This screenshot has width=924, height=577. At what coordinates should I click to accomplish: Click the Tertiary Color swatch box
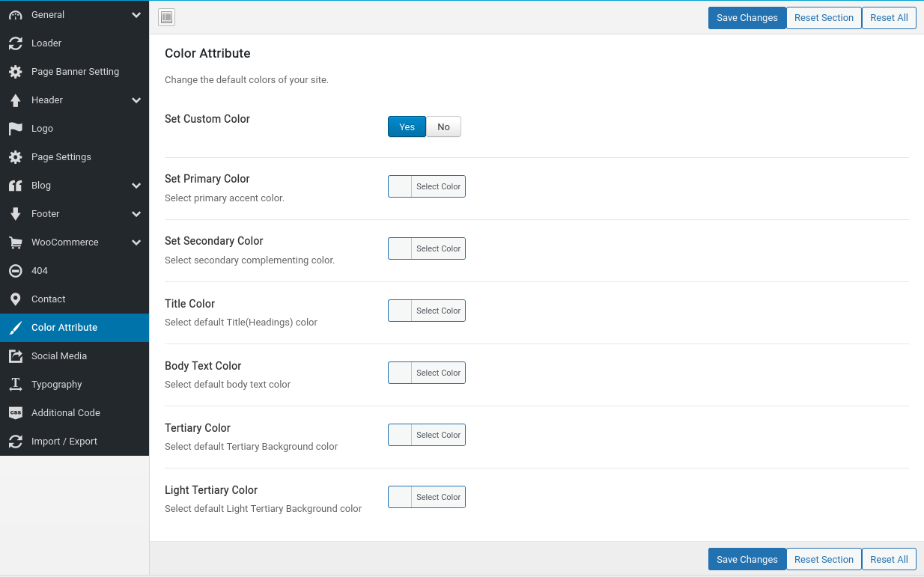coord(400,435)
